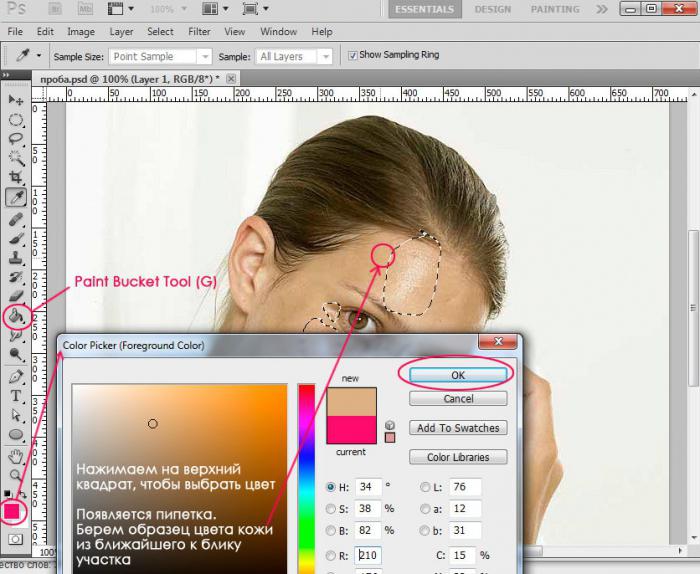The image size is (700, 574).
Task: Select the Elliptical Marquee tool
Action: pyautogui.click(x=16, y=120)
